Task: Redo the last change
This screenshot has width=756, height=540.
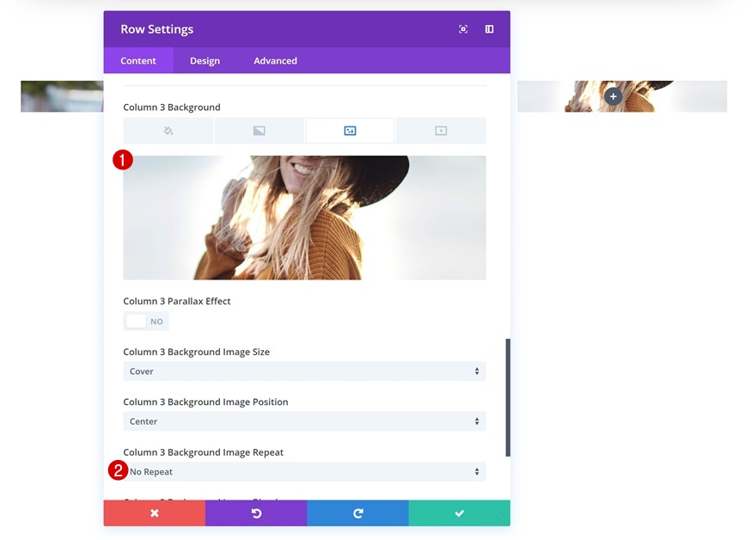Action: [x=357, y=513]
